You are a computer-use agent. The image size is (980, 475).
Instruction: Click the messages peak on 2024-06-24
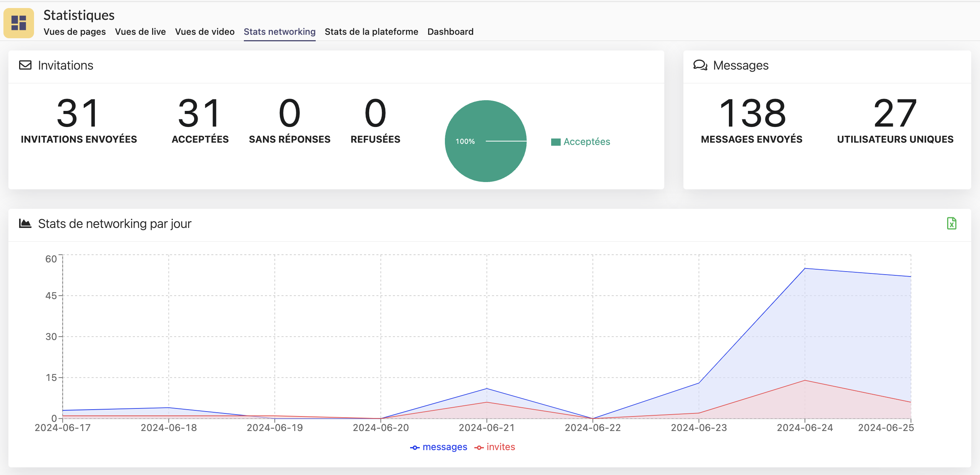tap(805, 268)
